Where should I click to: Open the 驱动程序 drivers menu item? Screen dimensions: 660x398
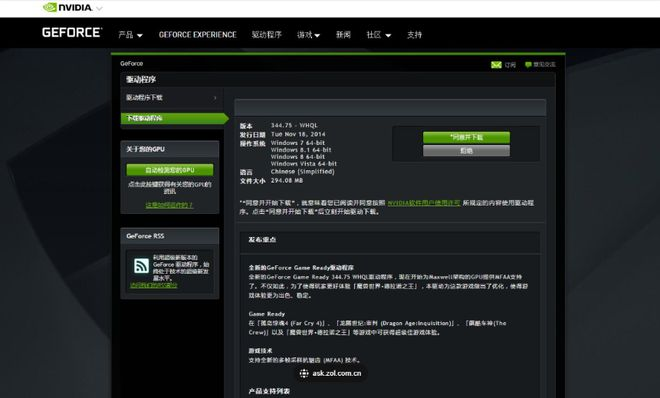coord(266,35)
